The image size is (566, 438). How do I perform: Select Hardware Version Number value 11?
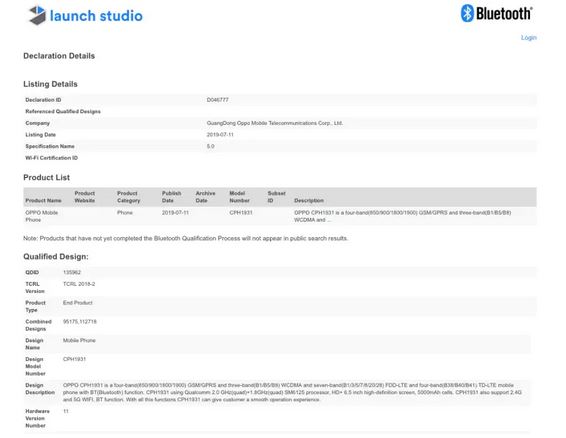point(66,411)
